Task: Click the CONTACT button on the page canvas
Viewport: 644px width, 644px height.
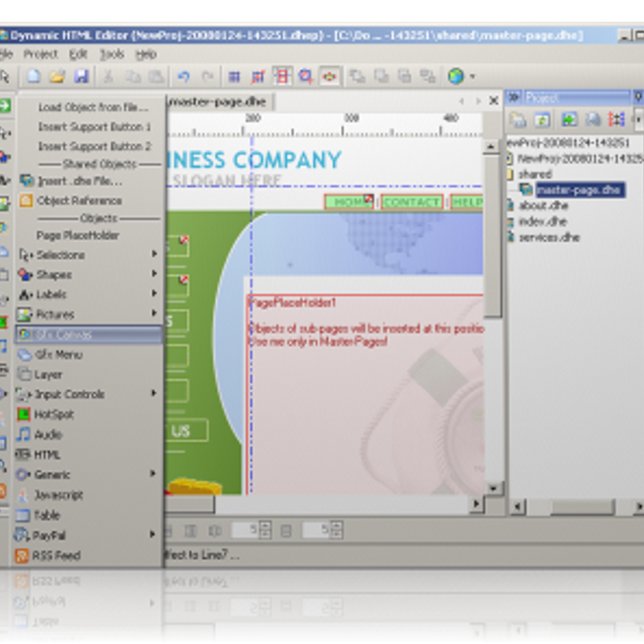Action: (411, 202)
